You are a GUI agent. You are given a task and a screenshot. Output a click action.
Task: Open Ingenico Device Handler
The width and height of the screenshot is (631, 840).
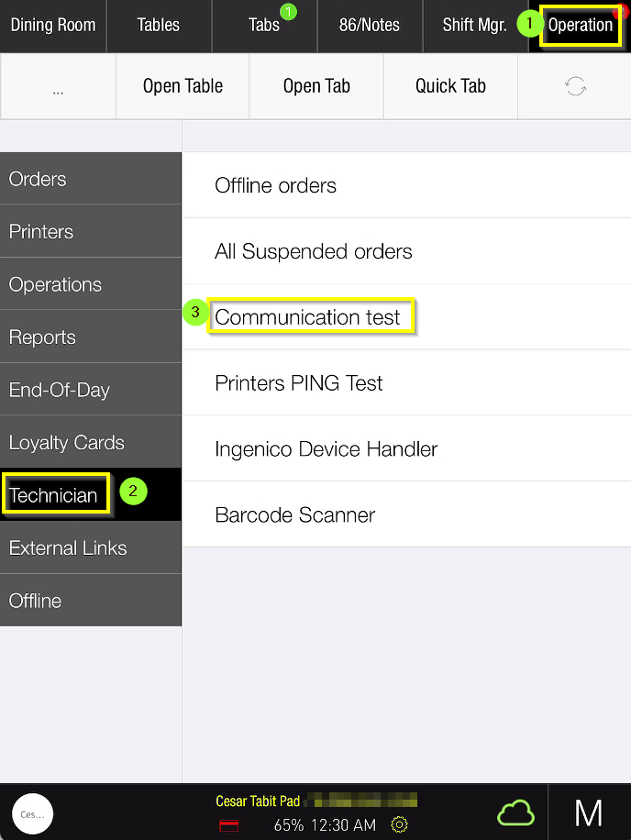pos(327,449)
